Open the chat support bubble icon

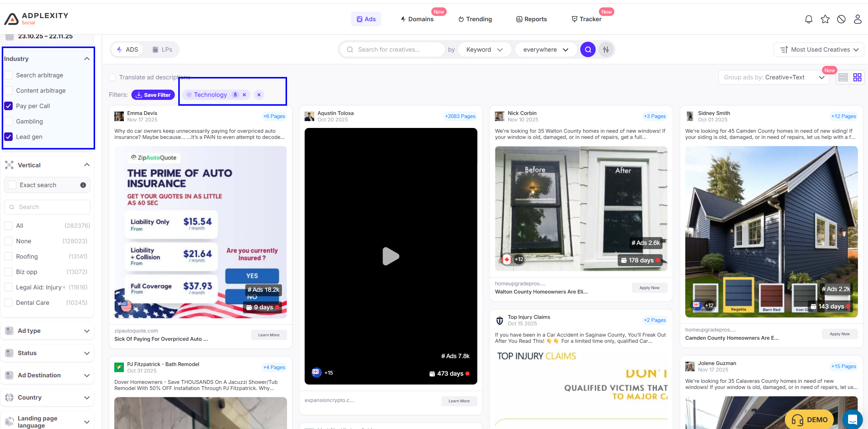pos(852,419)
